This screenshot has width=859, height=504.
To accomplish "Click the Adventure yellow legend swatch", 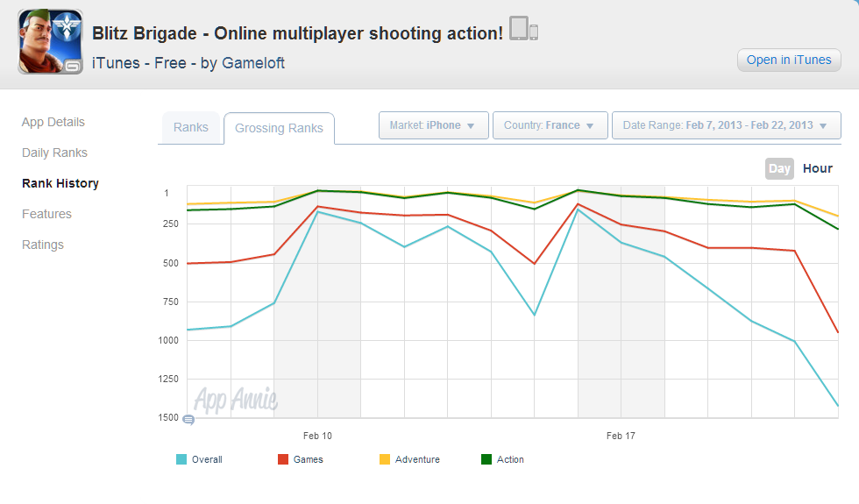I will [x=385, y=459].
